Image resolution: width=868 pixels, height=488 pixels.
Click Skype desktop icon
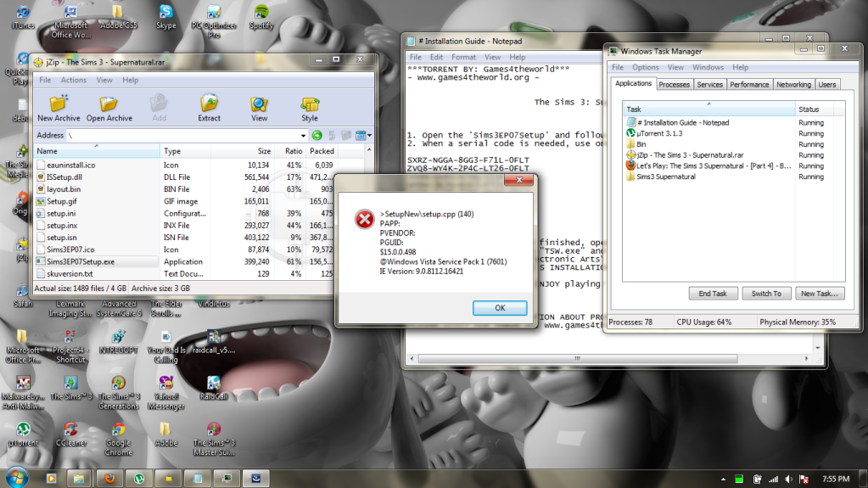point(165,17)
